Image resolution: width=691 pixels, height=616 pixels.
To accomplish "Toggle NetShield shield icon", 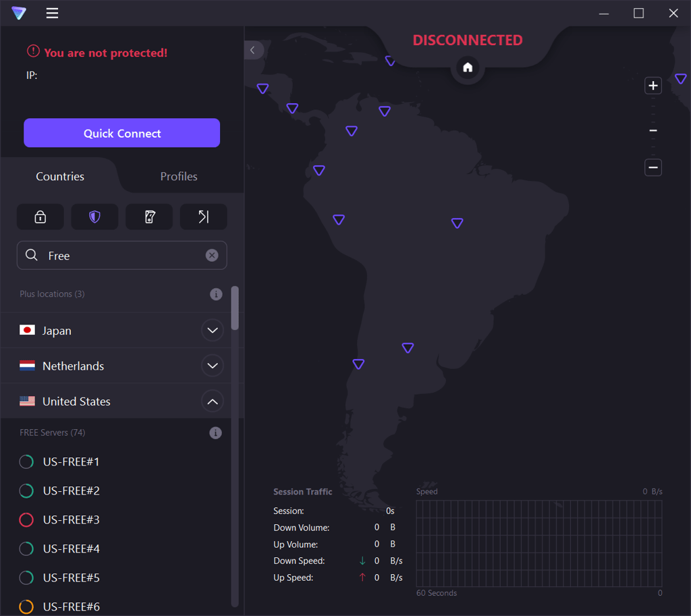I will tap(94, 217).
